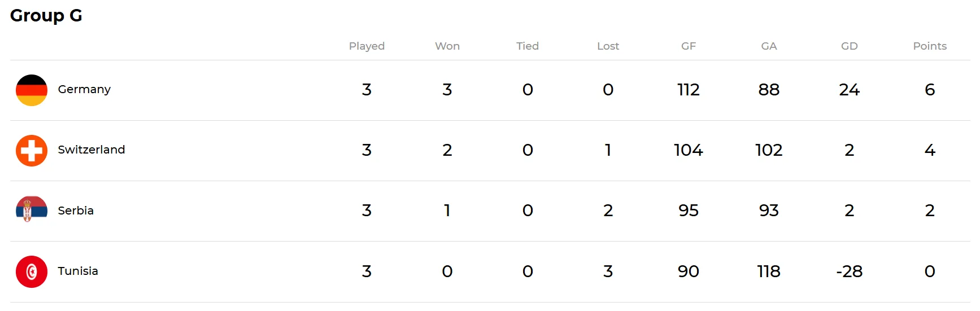This screenshot has height=311, width=980.
Task: Open the Switzerland team link
Action: coord(92,150)
